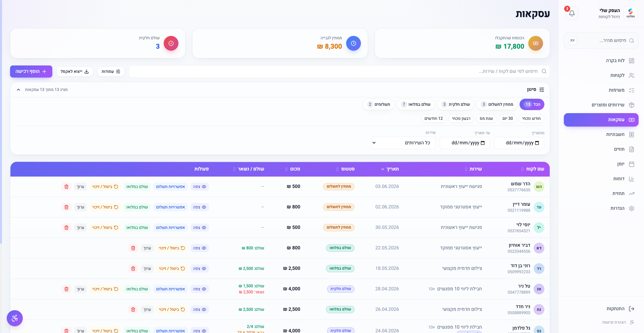Open the כל השירותים service dropdown
The height and width of the screenshot is (333, 644).
[404, 143]
